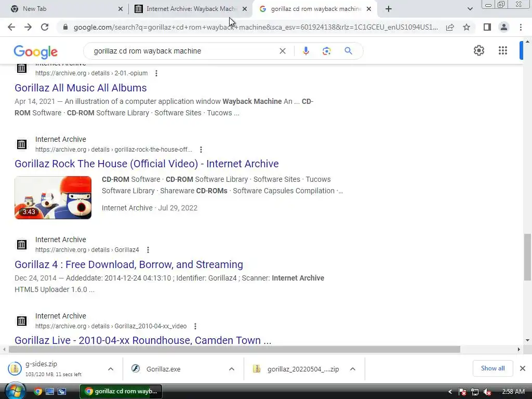Click the volume muted tray icon
Image resolution: width=532 pixels, height=399 pixels.
point(487,392)
